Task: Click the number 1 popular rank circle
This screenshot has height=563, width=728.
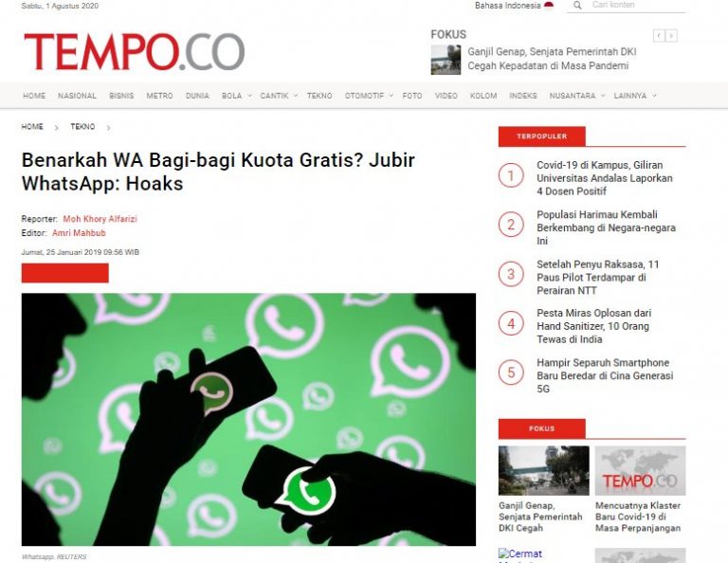Action: (511, 175)
